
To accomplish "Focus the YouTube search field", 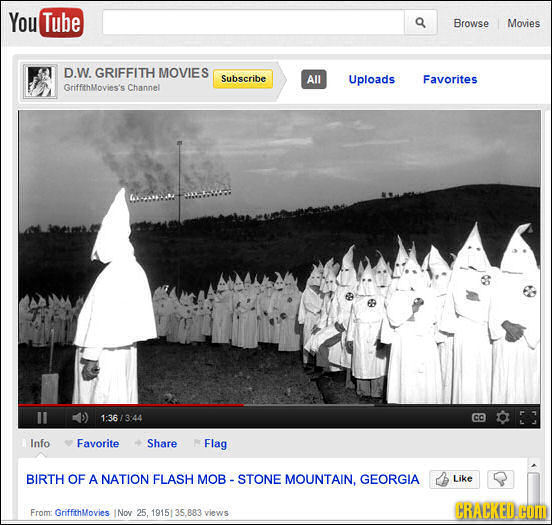I will 253,23.
